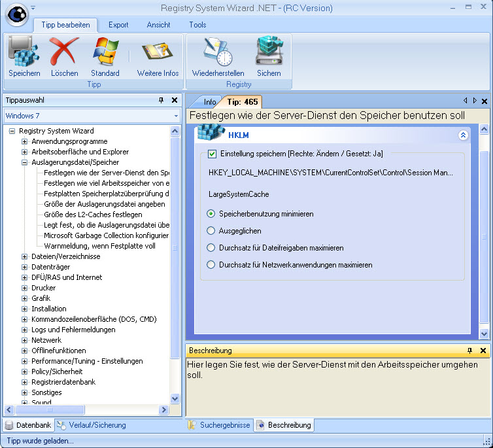Switch to Verlauf/Sicherung bottom tab
493x448 pixels.
[x=92, y=425]
